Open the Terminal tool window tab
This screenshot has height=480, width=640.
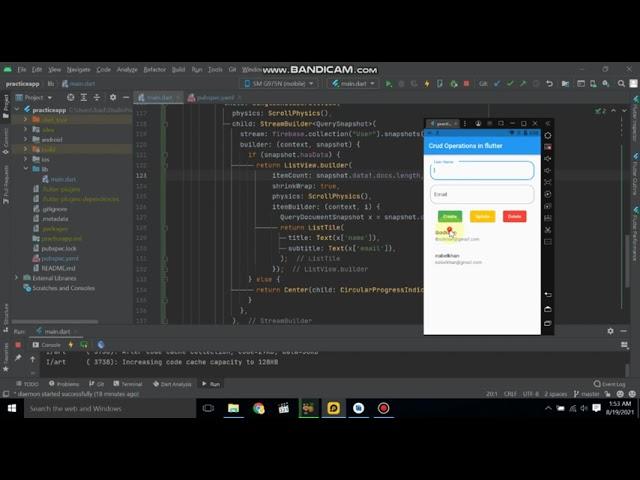coord(128,384)
